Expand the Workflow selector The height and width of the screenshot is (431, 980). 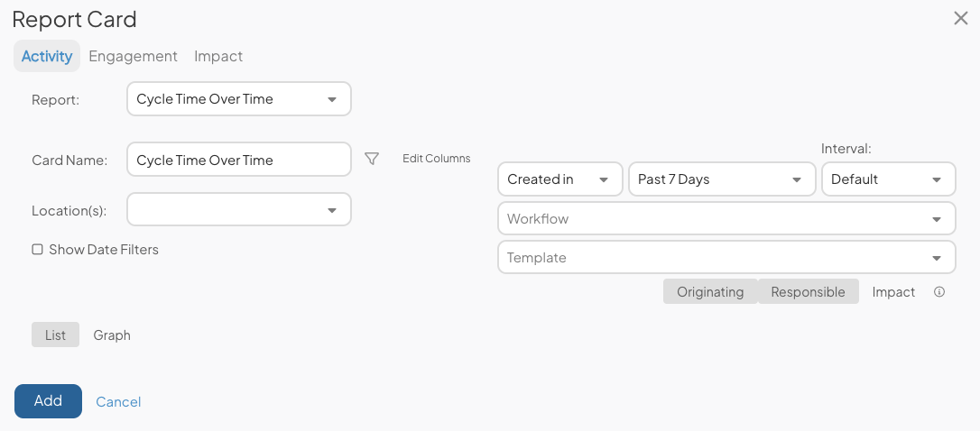[726, 218]
